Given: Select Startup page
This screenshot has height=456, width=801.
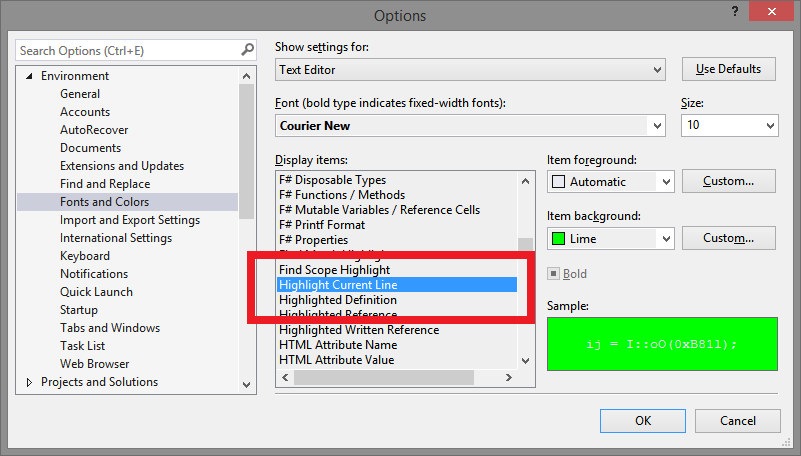Looking at the screenshot, I should (79, 310).
